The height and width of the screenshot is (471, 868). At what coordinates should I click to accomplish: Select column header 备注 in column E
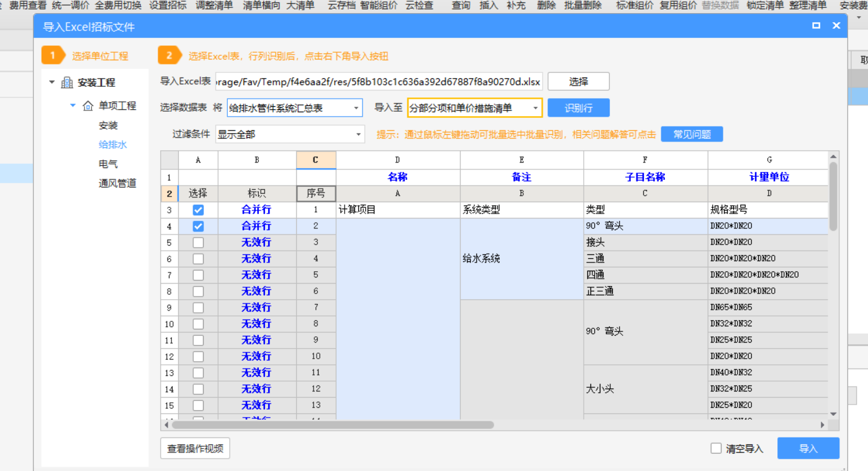click(x=522, y=177)
